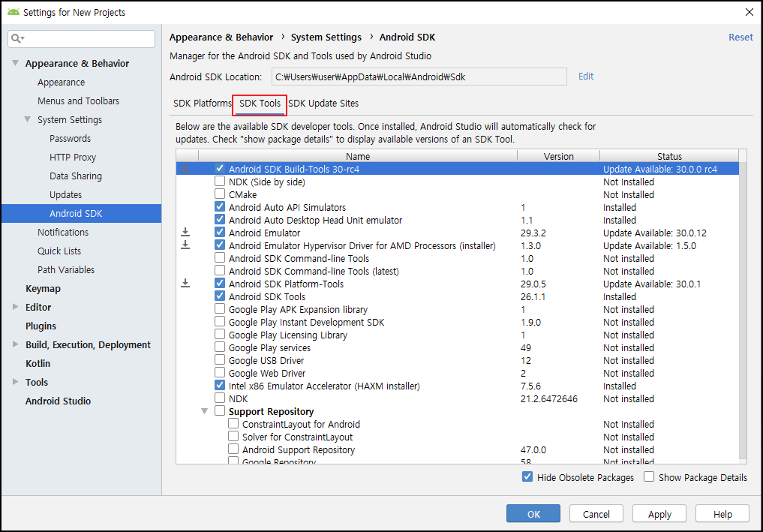Viewport: 763px width, 532px height.
Task: Open SDK Update Sites tab
Action: [x=323, y=104]
